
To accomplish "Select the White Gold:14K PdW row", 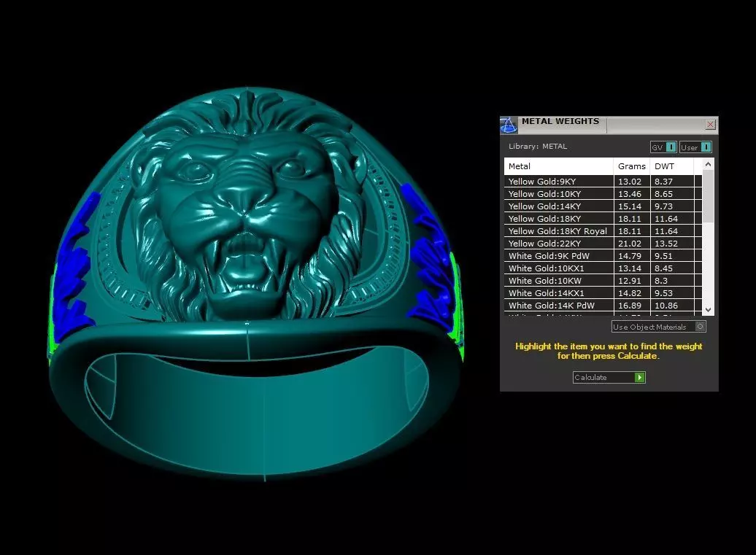I will pyautogui.click(x=603, y=306).
